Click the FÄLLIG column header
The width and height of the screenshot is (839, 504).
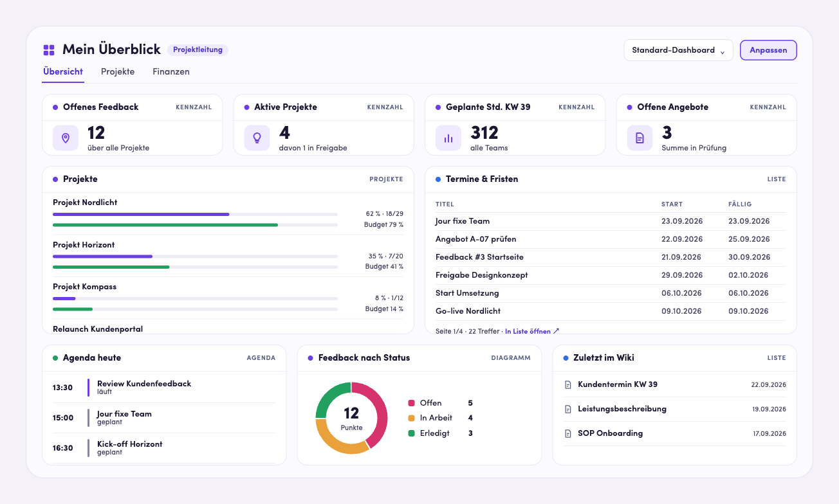(x=740, y=204)
